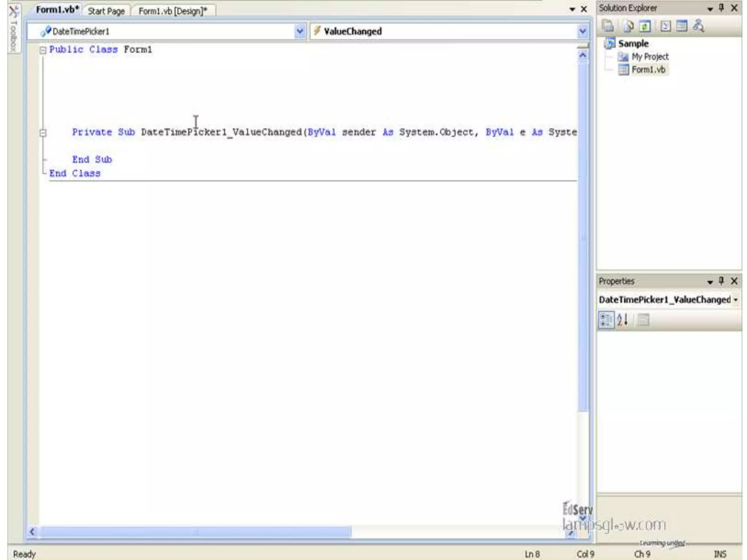
Task: Click the 'End Sub' line in code
Action: click(92, 160)
